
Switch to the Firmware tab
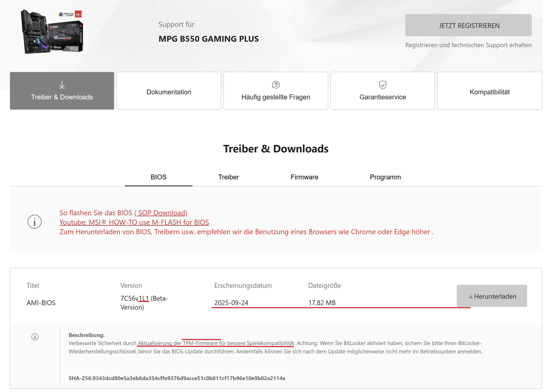point(304,177)
